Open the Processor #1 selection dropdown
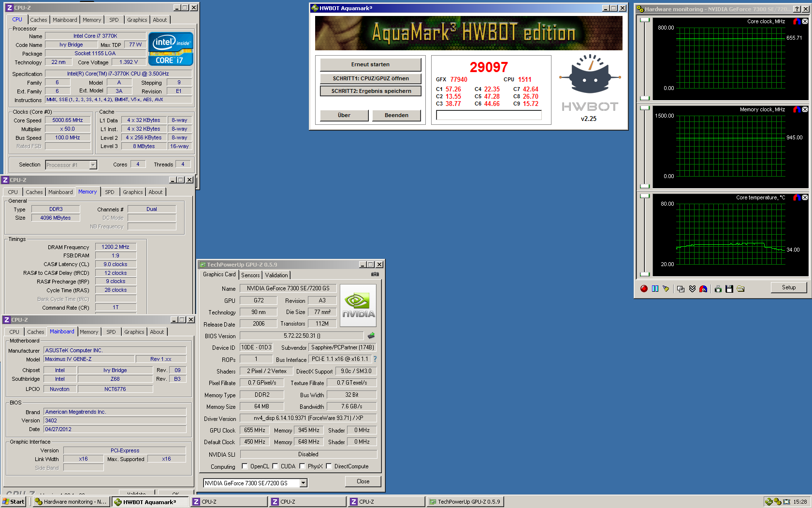The image size is (812, 508). pos(93,165)
